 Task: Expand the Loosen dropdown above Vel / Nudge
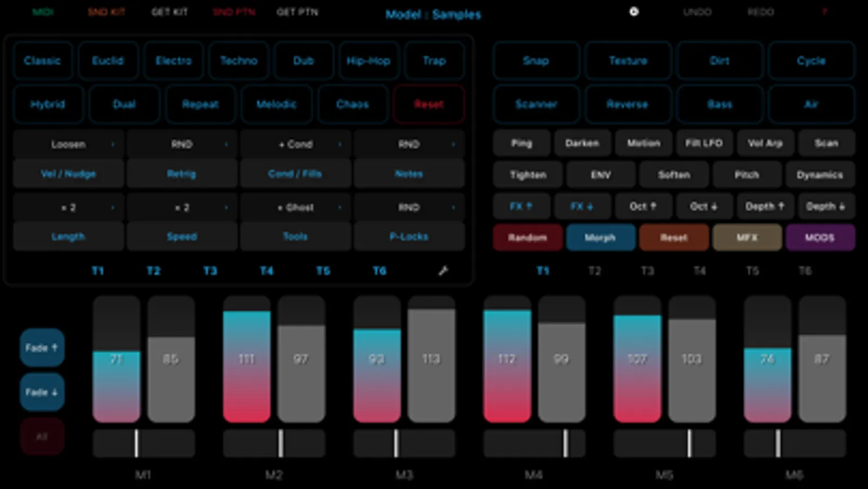point(68,145)
